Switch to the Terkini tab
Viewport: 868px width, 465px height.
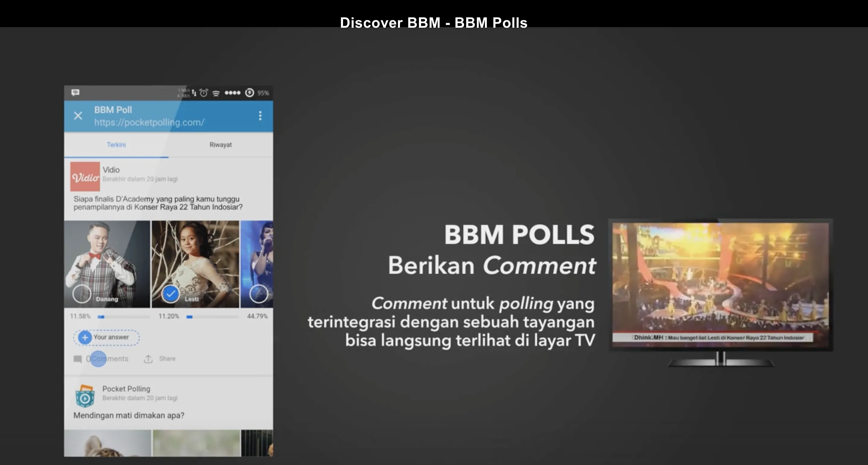point(116,145)
